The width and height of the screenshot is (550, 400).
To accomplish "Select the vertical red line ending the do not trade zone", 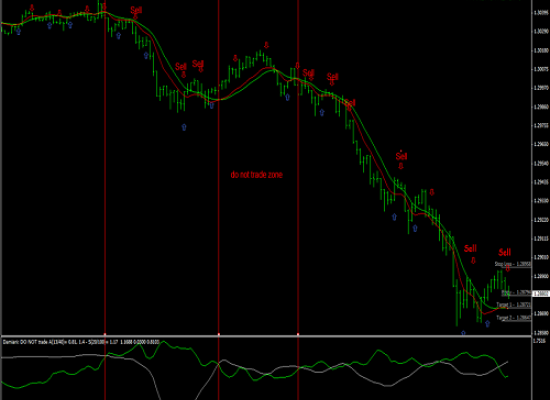I will pyautogui.click(x=298, y=200).
